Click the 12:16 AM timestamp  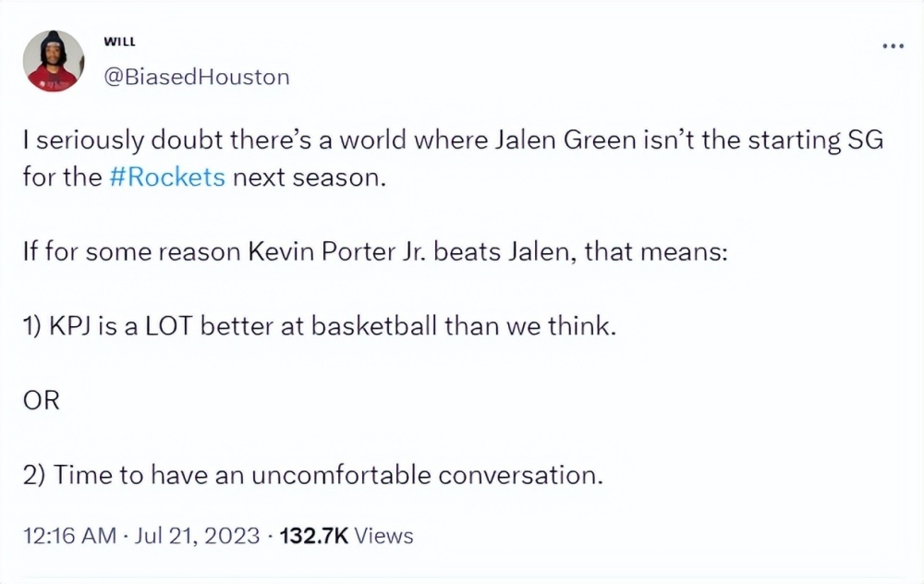click(68, 535)
